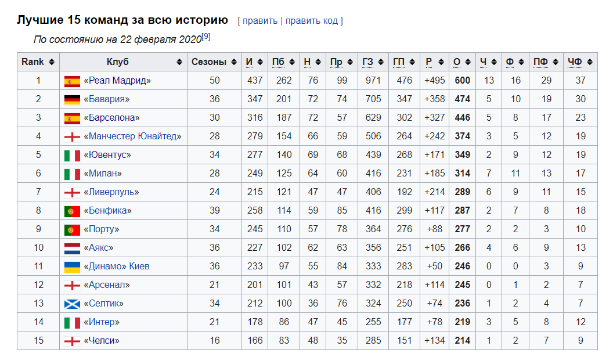Sort by the ЧФ column header
Screen dimensions: 613x364
coord(580,62)
